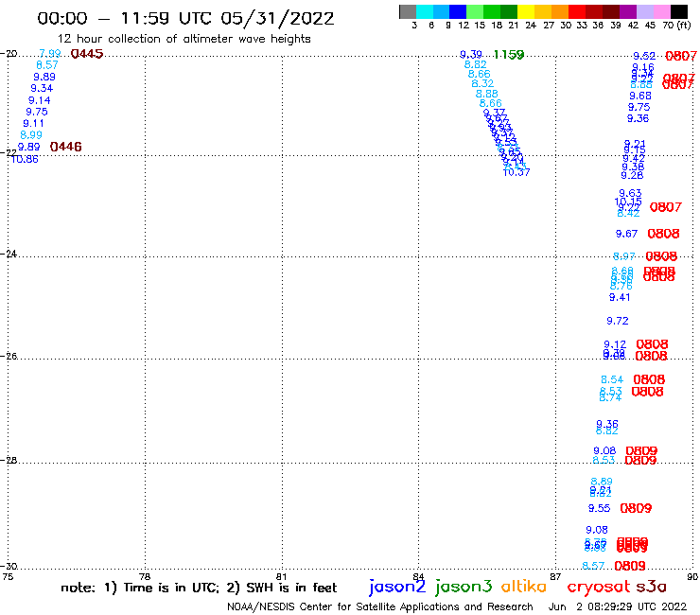The height and width of the screenshot is (615, 700).
Task: Click the latitude axis label '-26'
Action: [9, 357]
